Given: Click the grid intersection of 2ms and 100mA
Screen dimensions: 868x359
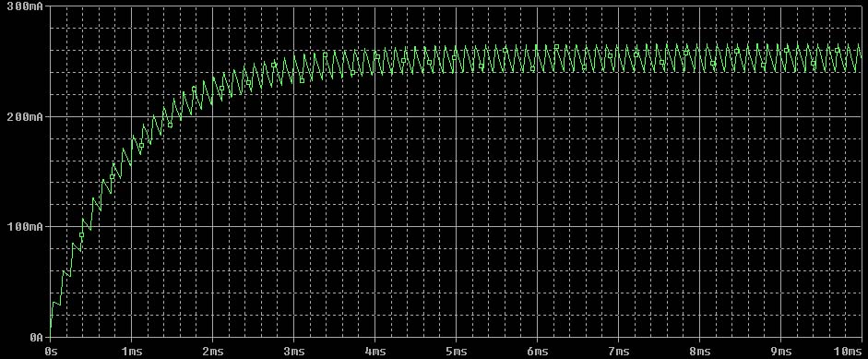Looking at the screenshot, I should tap(212, 227).
